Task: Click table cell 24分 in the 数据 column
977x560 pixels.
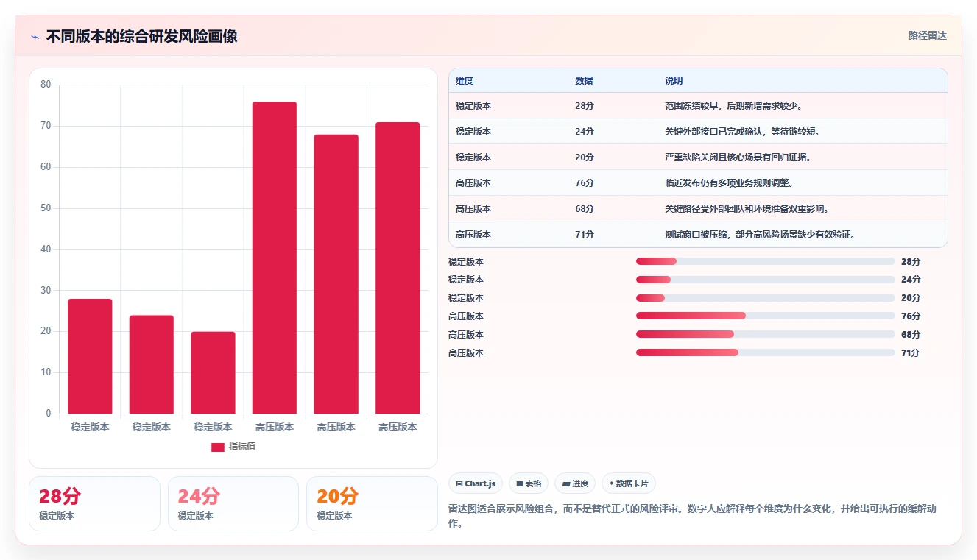Action: point(585,132)
